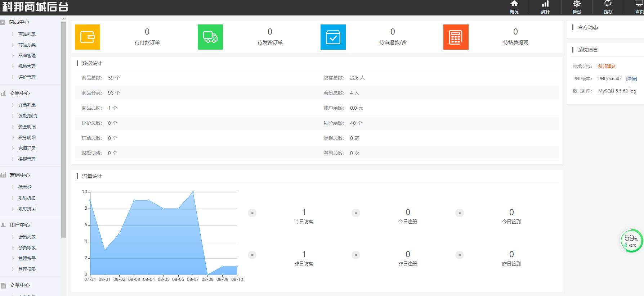Open 商品列表 in the sidebar
Viewport: 644px width, 296px height.
27,34
